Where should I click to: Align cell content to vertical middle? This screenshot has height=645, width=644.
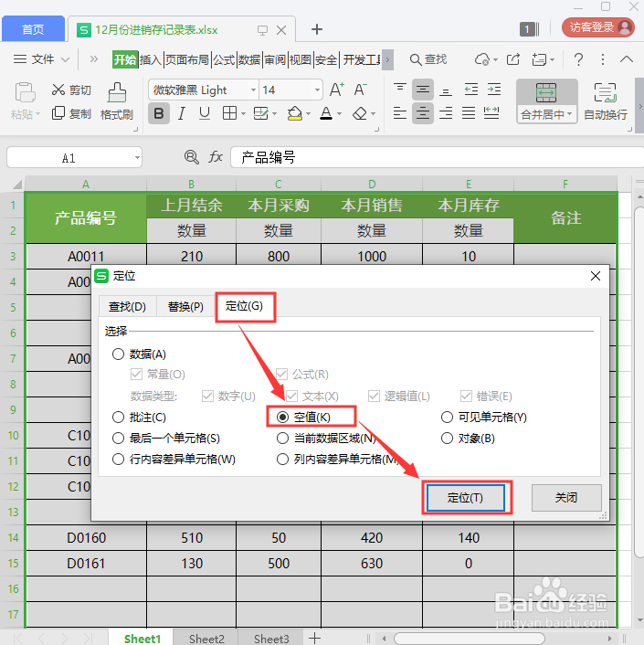[423, 90]
